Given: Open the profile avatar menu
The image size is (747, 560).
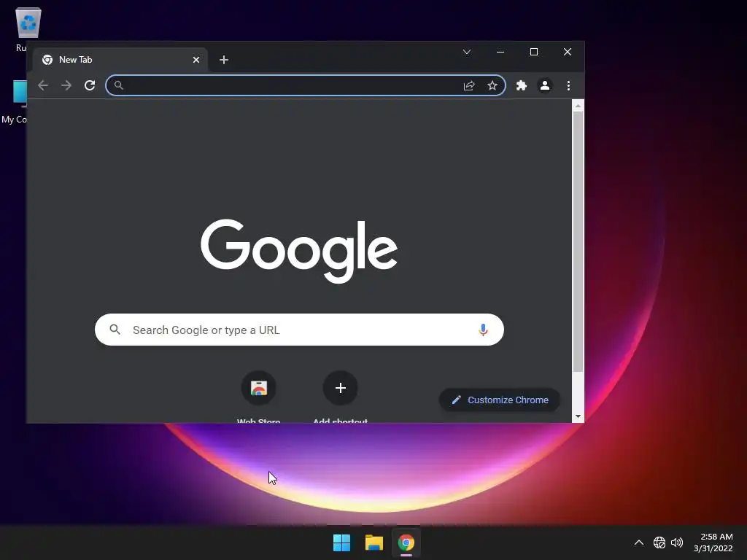Looking at the screenshot, I should point(544,85).
